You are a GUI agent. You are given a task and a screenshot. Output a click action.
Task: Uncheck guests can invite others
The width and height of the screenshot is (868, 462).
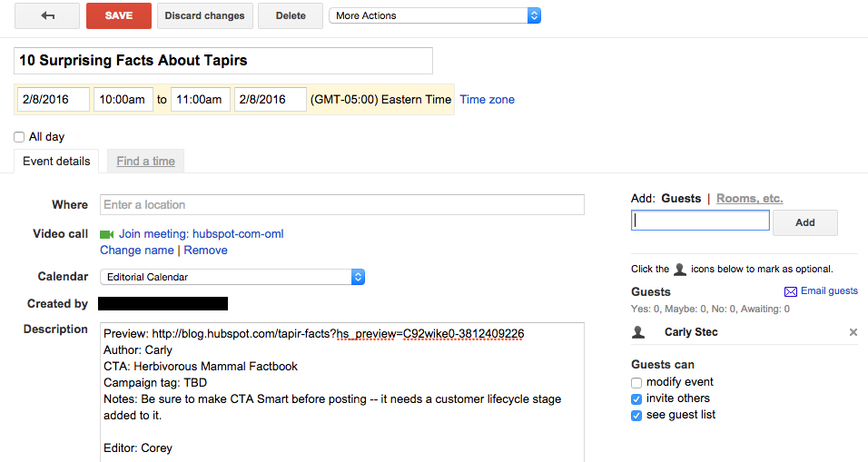(x=636, y=399)
